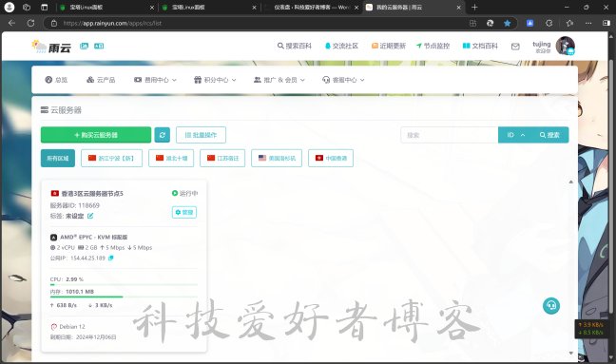Open the customer support headset floating button
The width and height of the screenshot is (616, 364).
coord(551,305)
